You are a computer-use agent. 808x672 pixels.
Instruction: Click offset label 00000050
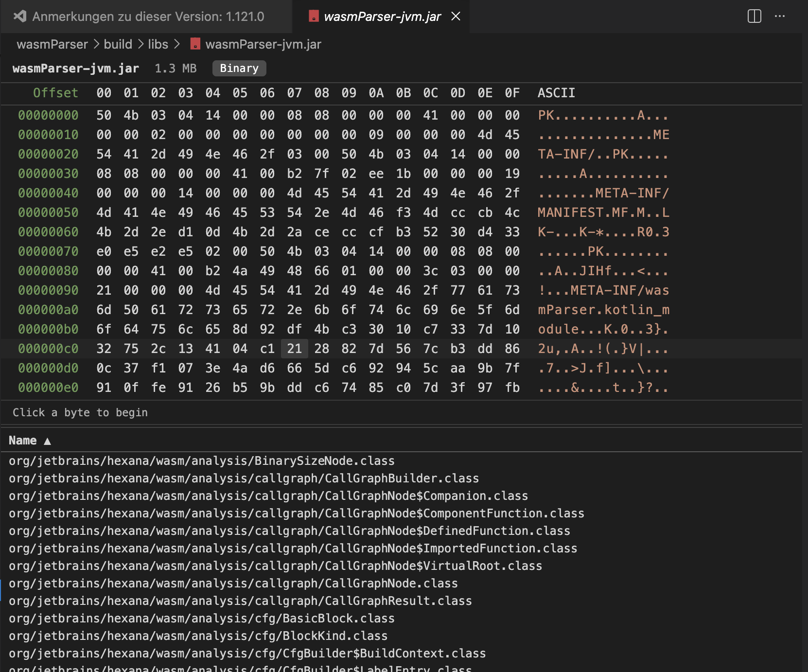(x=48, y=212)
